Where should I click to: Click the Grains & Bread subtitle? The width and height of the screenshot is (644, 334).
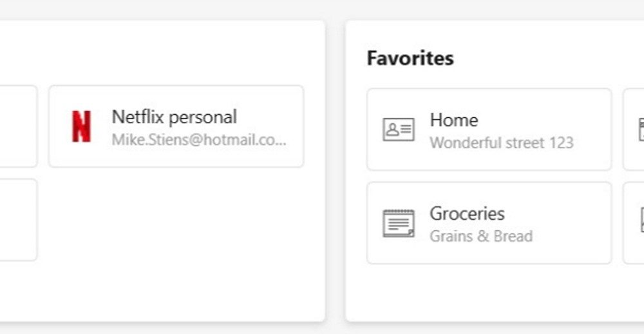click(480, 236)
